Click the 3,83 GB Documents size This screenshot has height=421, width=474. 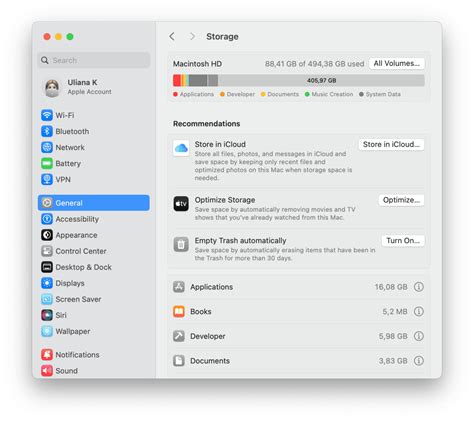click(393, 361)
